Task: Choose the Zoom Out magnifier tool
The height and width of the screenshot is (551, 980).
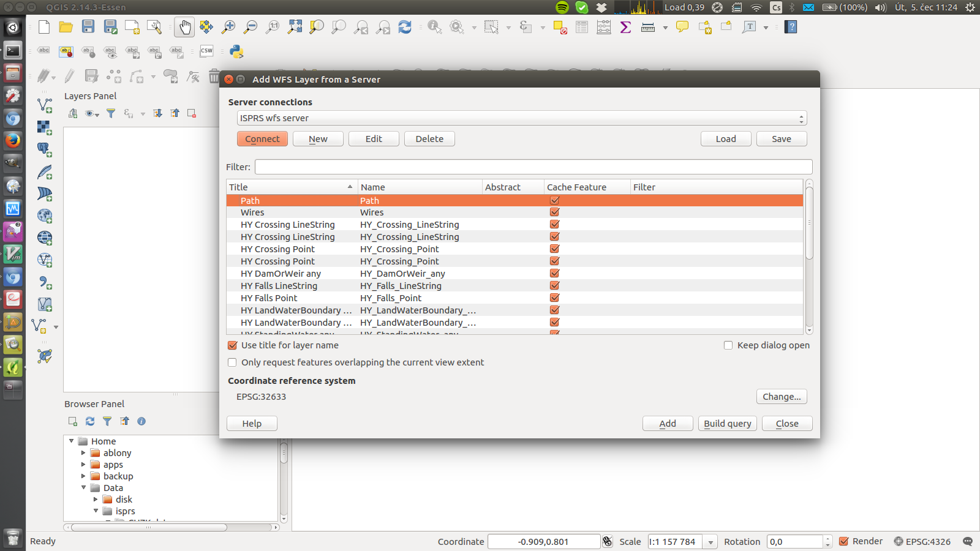Action: pos(251,27)
